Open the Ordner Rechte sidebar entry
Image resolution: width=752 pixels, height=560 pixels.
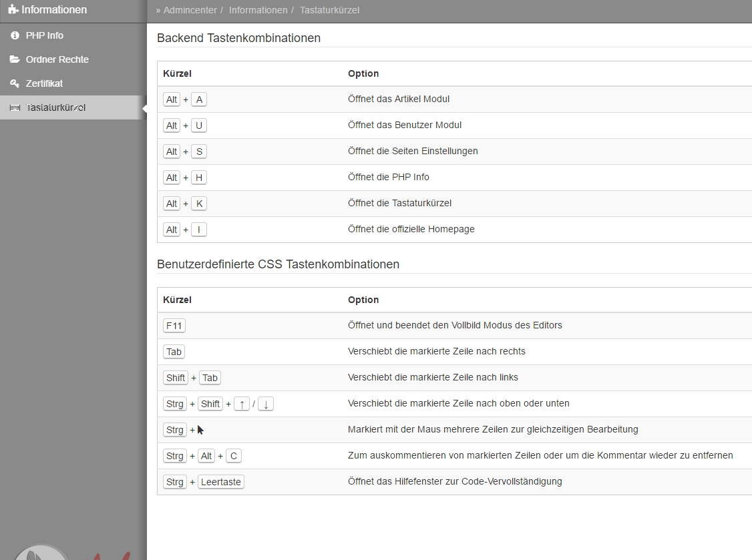click(73, 59)
